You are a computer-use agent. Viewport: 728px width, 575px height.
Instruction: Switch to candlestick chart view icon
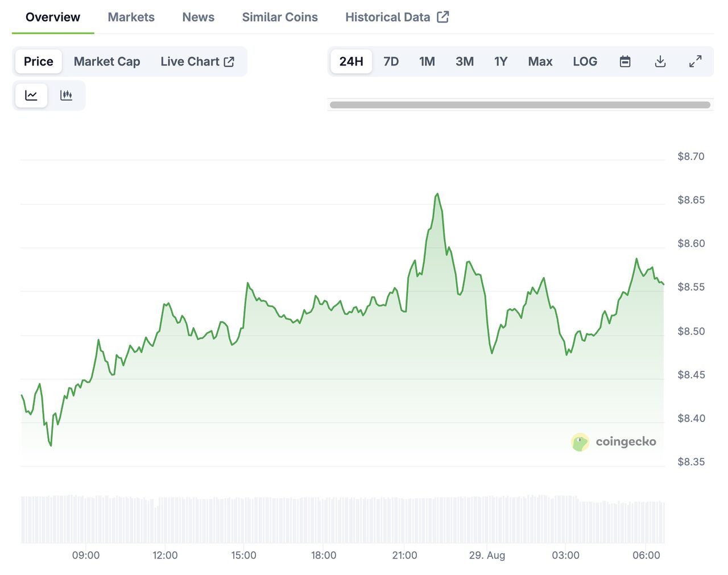(x=66, y=96)
